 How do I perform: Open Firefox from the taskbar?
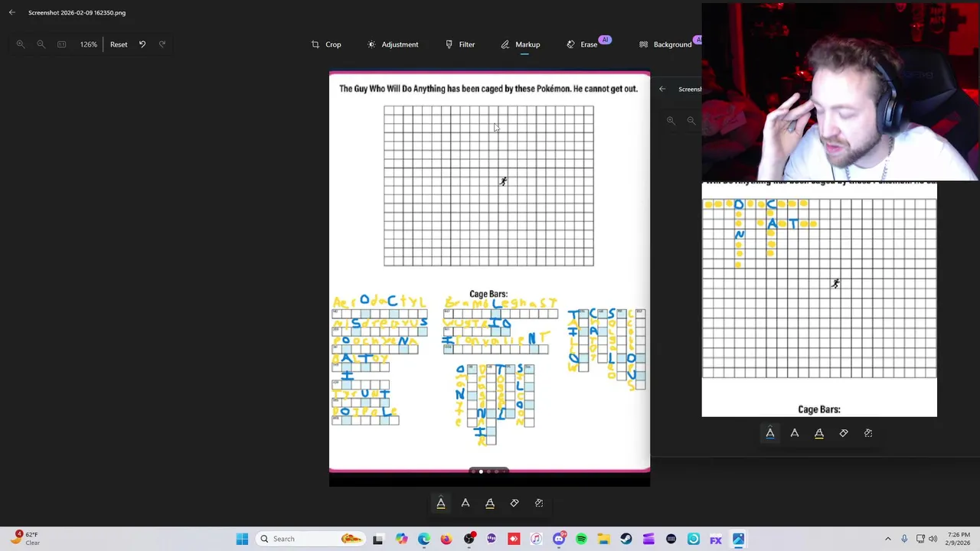click(446, 539)
